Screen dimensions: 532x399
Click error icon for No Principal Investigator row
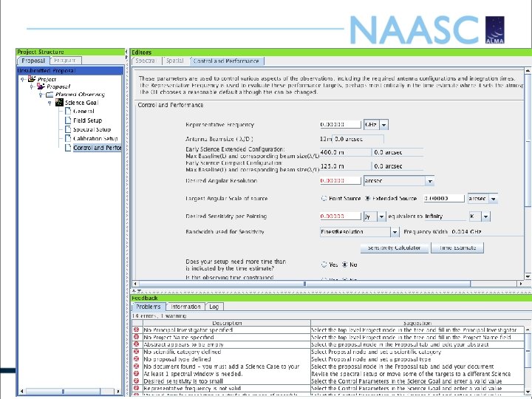click(x=137, y=330)
